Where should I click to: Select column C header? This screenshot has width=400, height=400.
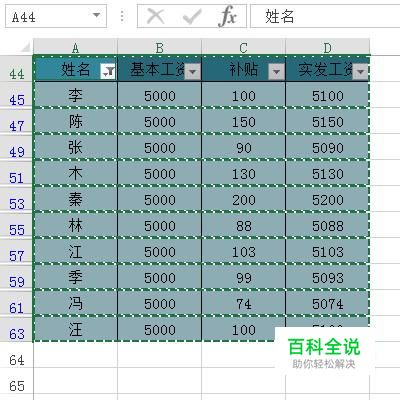tap(243, 48)
